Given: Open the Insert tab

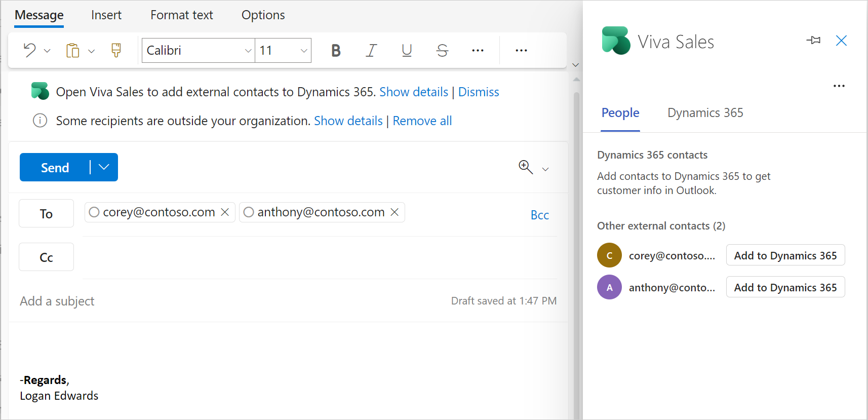Looking at the screenshot, I should [x=106, y=15].
